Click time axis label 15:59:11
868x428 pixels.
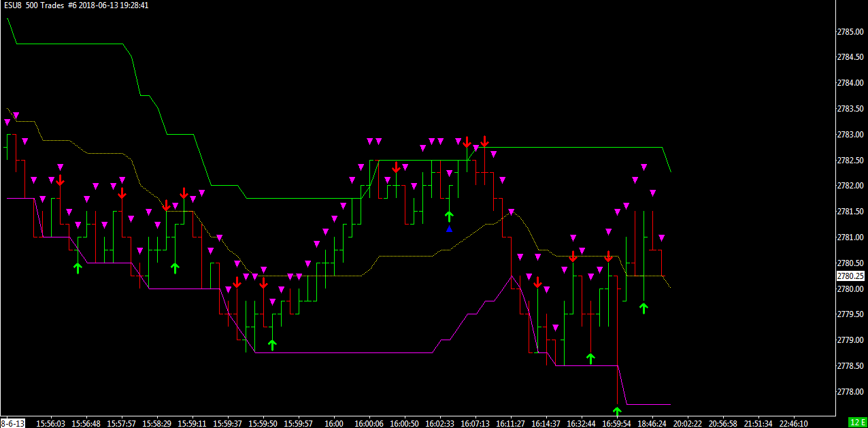point(193,423)
